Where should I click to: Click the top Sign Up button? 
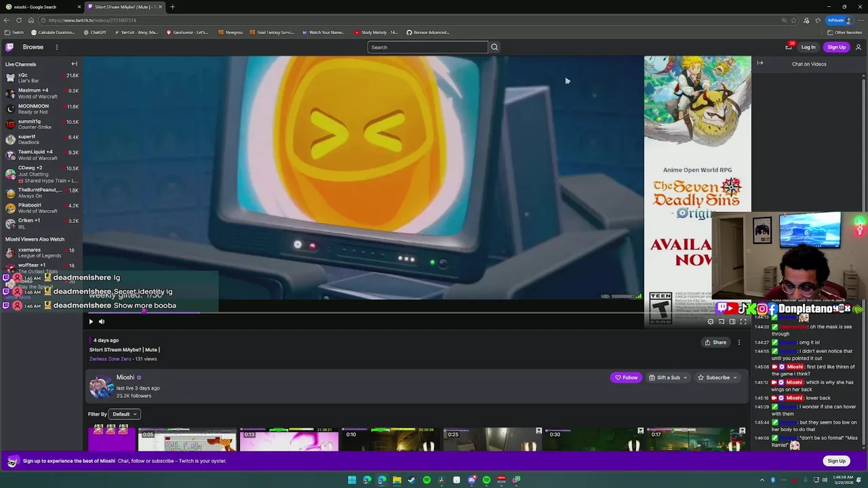[836, 47]
